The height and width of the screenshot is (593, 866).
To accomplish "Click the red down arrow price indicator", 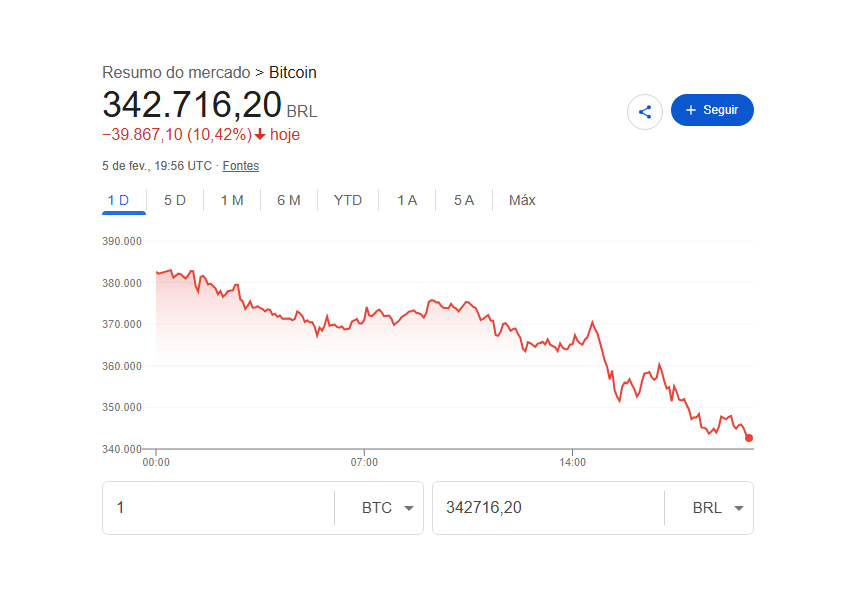I will [260, 134].
